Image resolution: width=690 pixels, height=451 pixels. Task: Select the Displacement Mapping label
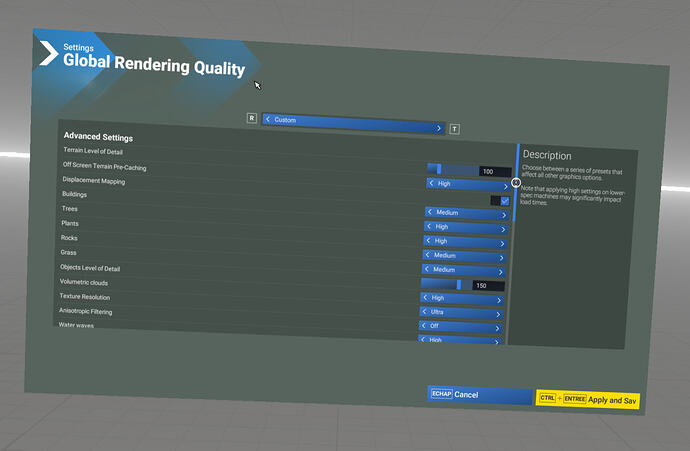(x=94, y=180)
